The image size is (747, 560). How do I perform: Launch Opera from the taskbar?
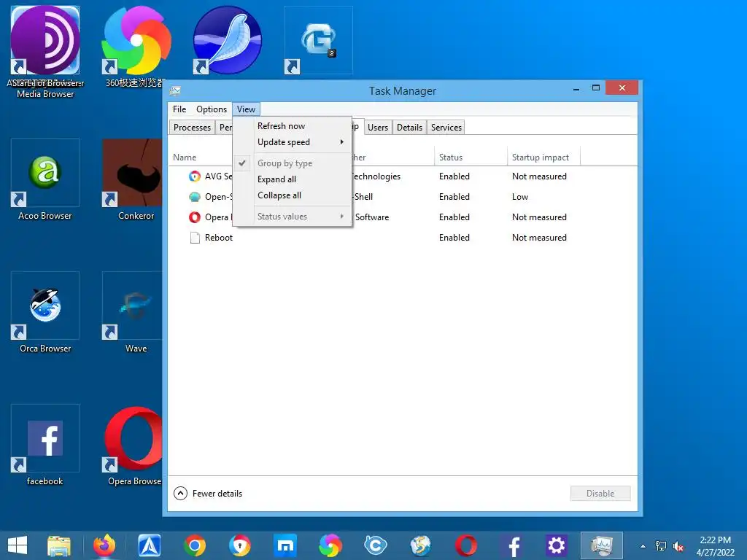click(466, 545)
